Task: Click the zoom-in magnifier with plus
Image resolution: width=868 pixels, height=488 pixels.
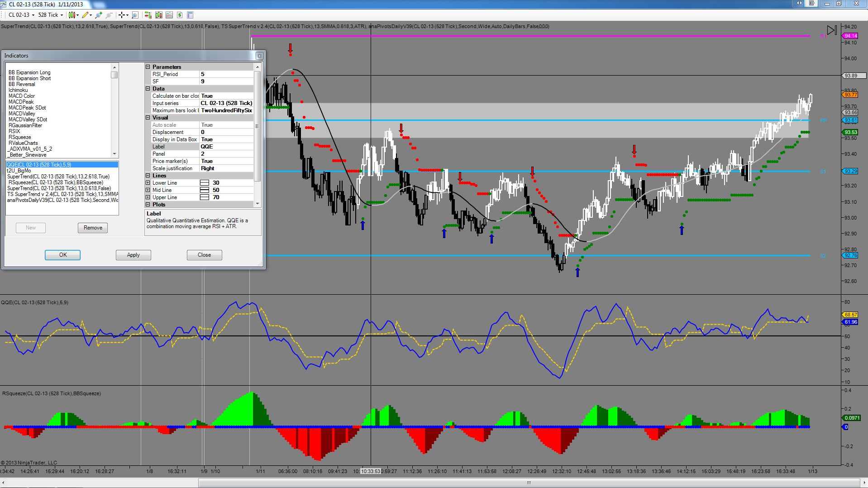Action: click(98, 15)
